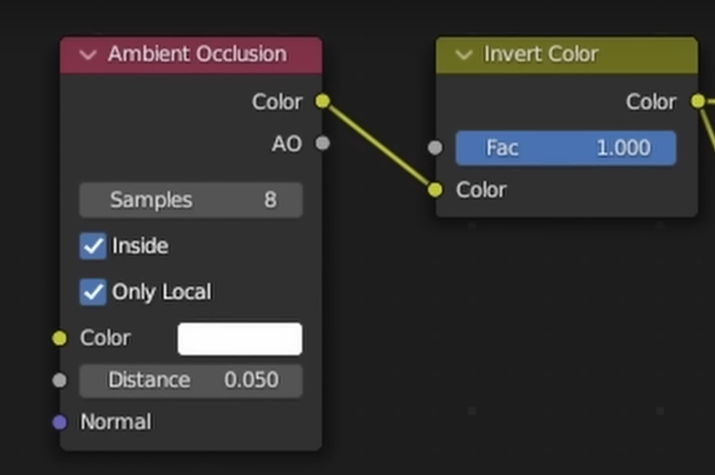Click the Normal input label
Screen dimensions: 715x475
coord(116,422)
